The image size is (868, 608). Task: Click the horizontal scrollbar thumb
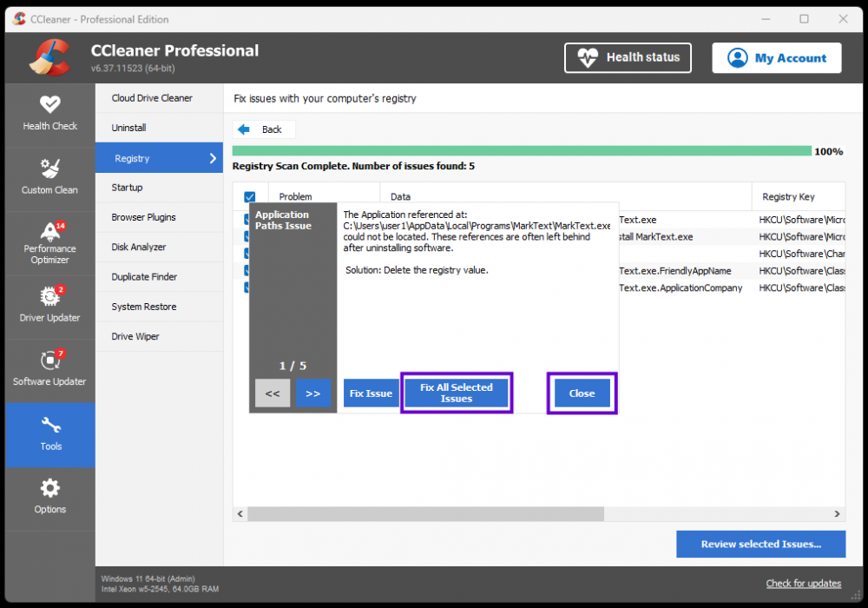[425, 514]
